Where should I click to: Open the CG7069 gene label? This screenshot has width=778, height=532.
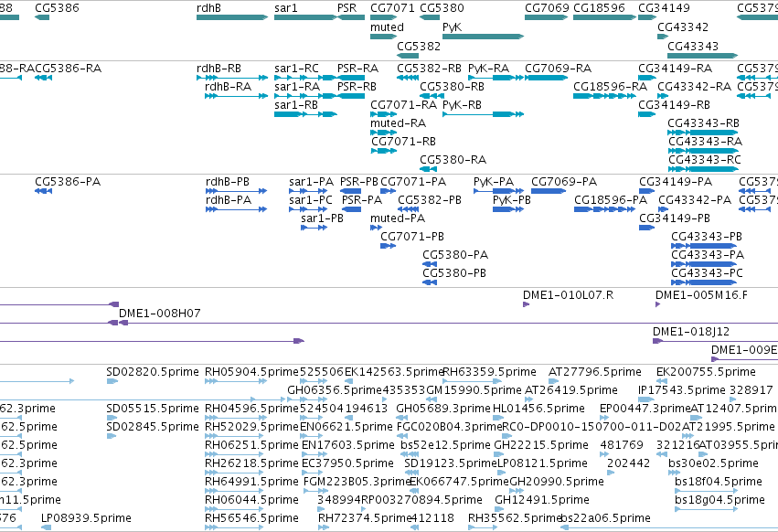547,8
